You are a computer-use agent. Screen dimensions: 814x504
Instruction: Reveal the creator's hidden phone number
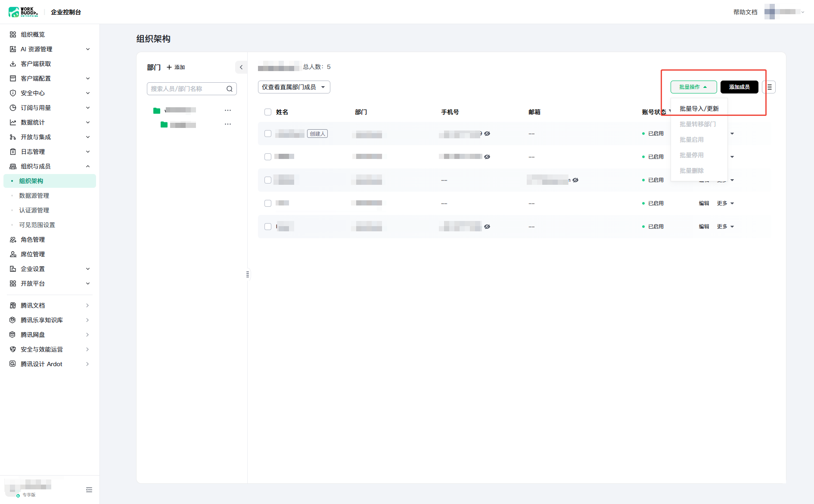tap(487, 134)
